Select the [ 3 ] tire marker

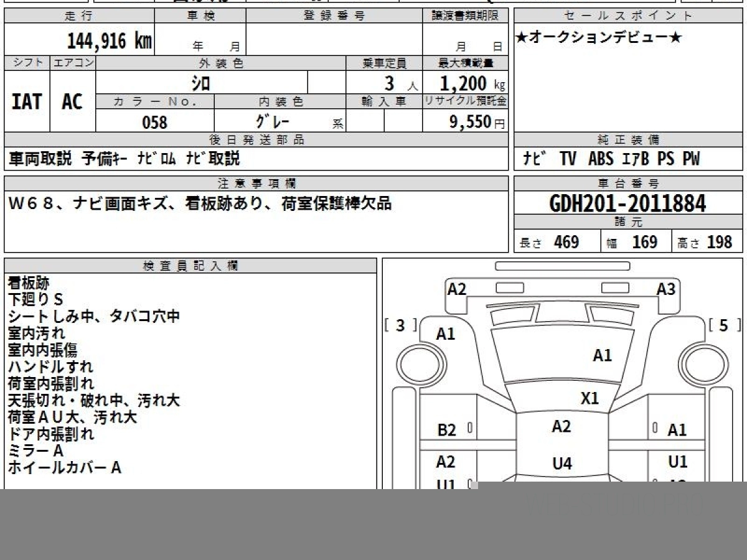pyautogui.click(x=400, y=325)
